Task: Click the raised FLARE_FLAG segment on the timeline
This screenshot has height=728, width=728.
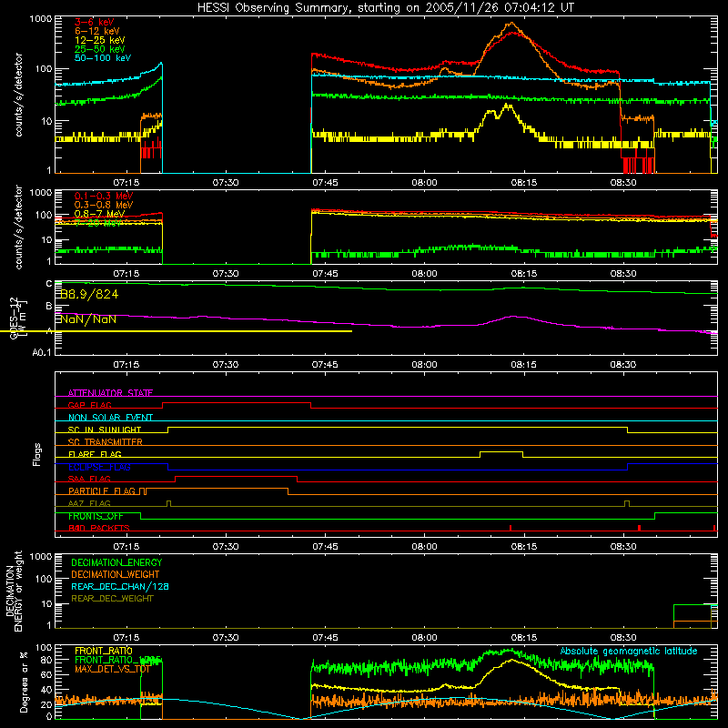Action: (501, 451)
